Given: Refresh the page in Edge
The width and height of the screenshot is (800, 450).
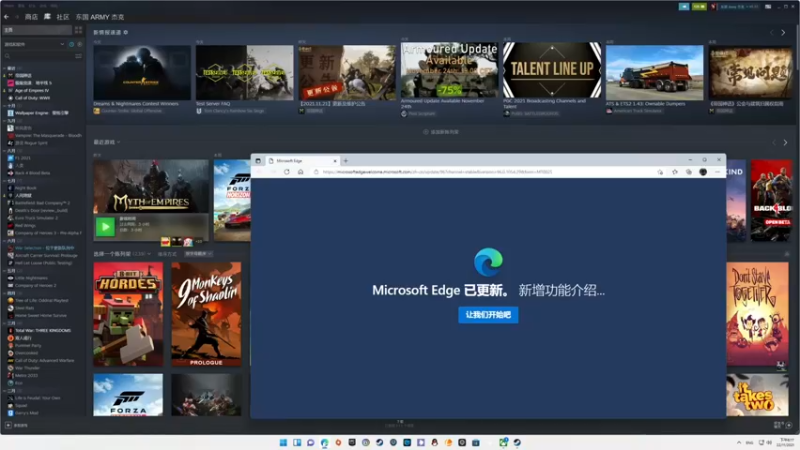Looking at the screenshot, I should coord(287,172).
